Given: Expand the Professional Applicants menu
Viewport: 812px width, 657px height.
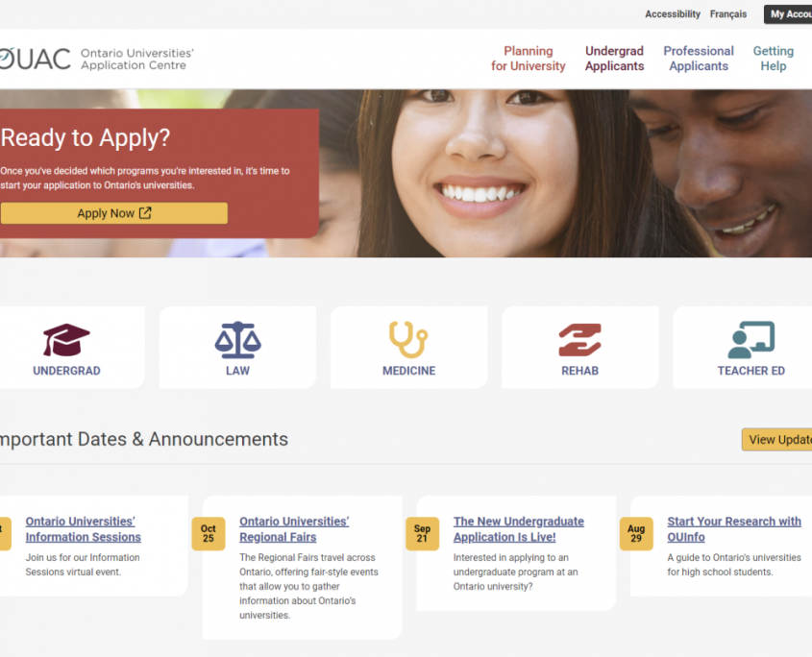Looking at the screenshot, I should click(699, 59).
